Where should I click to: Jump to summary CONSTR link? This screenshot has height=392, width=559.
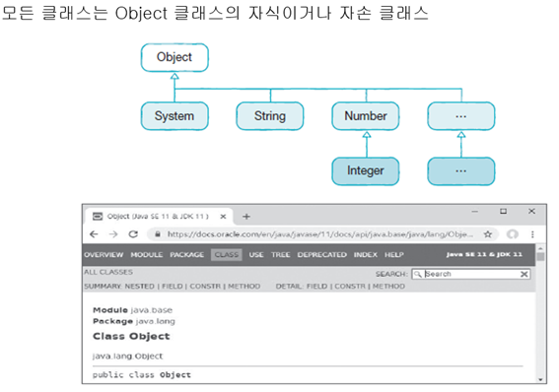pos(205,287)
